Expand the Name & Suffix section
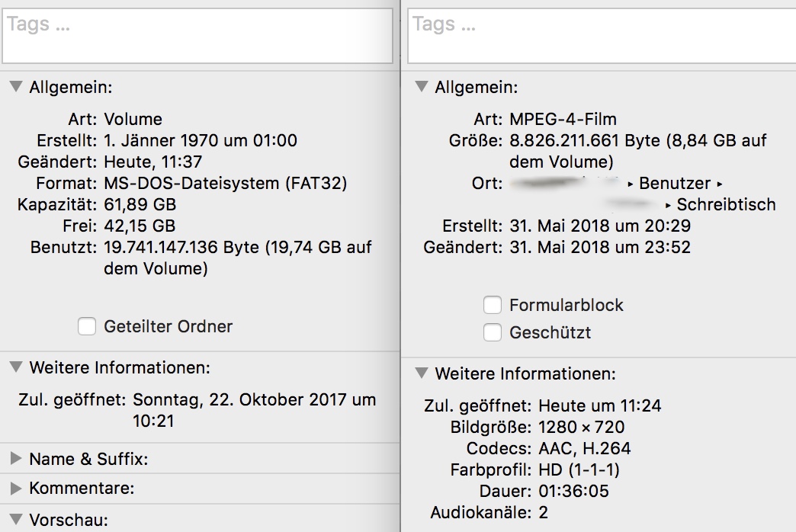The height and width of the screenshot is (532, 796). point(15,457)
